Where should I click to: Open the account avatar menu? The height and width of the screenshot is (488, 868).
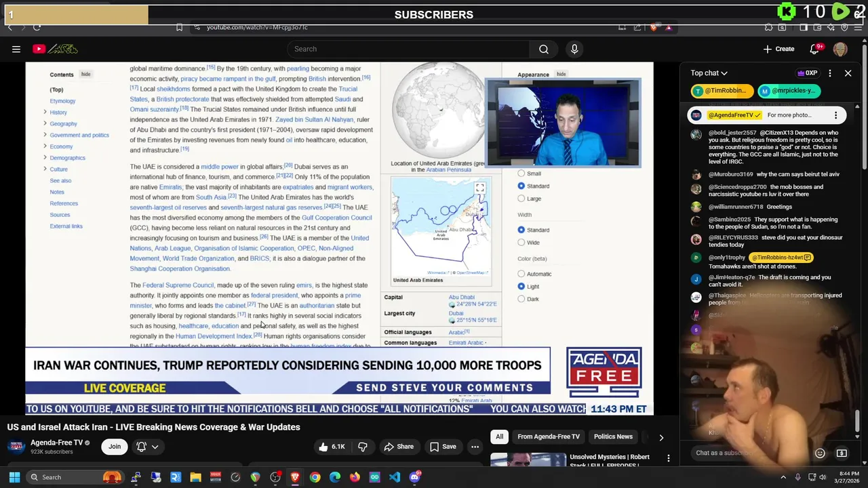(x=840, y=49)
